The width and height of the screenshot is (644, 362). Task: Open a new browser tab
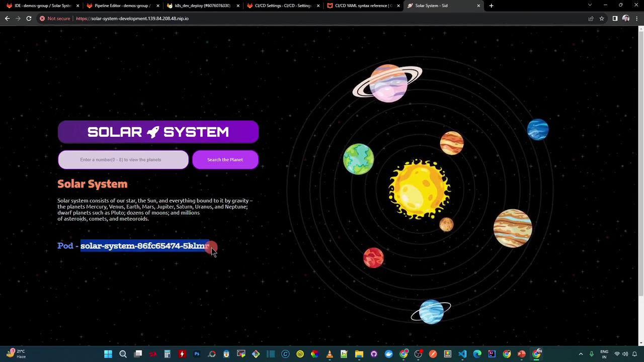click(x=492, y=6)
